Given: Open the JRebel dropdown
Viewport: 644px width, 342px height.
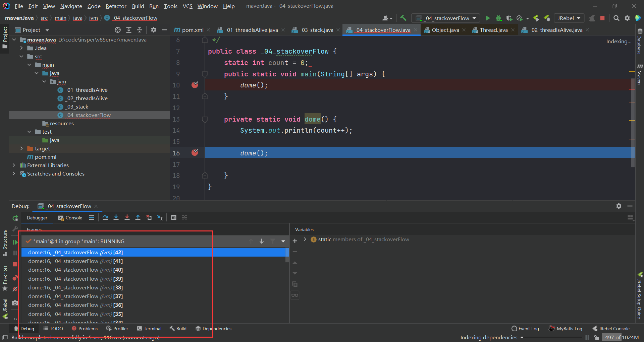Looking at the screenshot, I should [x=569, y=18].
